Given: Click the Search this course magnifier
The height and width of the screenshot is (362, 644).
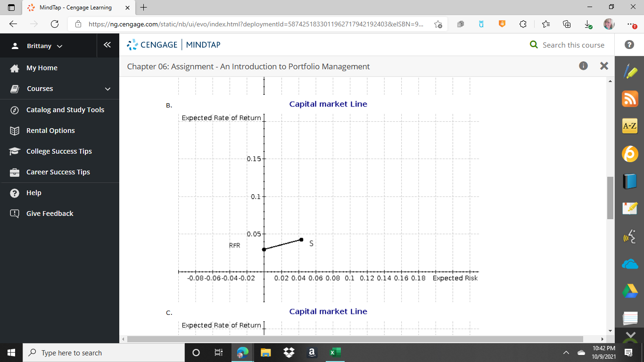Looking at the screenshot, I should click(x=533, y=45).
